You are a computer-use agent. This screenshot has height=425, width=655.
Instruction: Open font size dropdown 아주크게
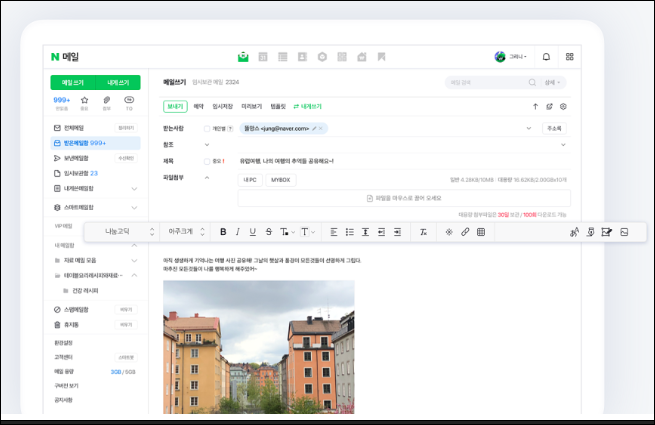[x=185, y=232]
